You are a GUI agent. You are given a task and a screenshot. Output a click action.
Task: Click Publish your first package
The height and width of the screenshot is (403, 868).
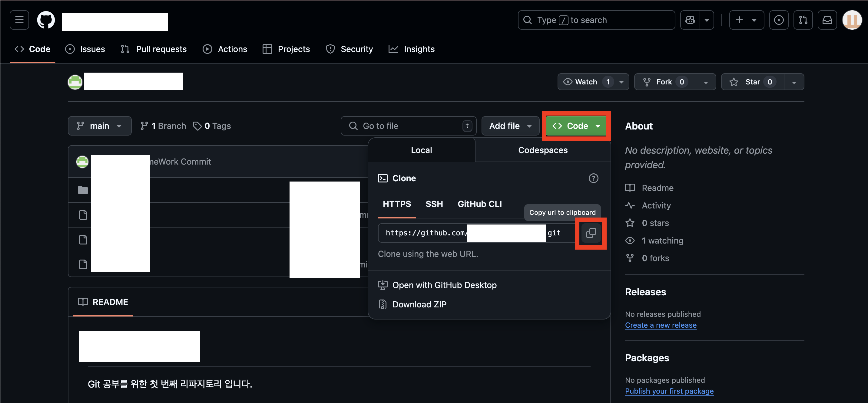pyautogui.click(x=669, y=391)
